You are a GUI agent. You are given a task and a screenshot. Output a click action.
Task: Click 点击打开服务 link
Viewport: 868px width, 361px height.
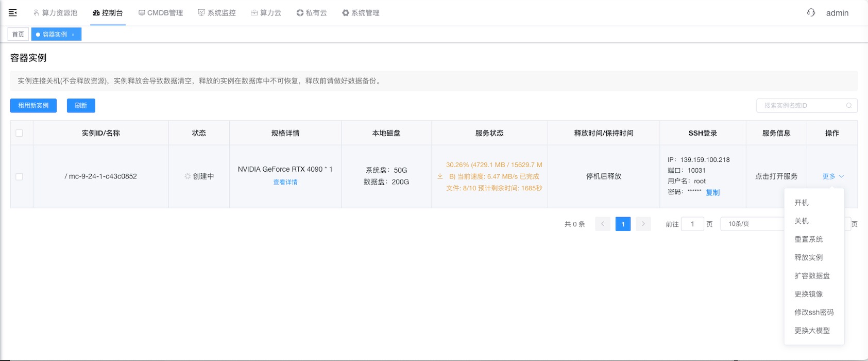(776, 176)
